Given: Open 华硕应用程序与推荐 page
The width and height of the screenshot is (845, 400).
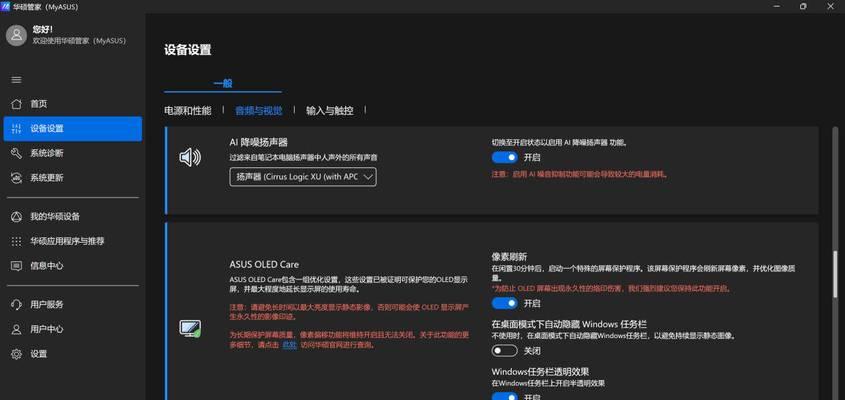Looking at the screenshot, I should pyautogui.click(x=73, y=242).
